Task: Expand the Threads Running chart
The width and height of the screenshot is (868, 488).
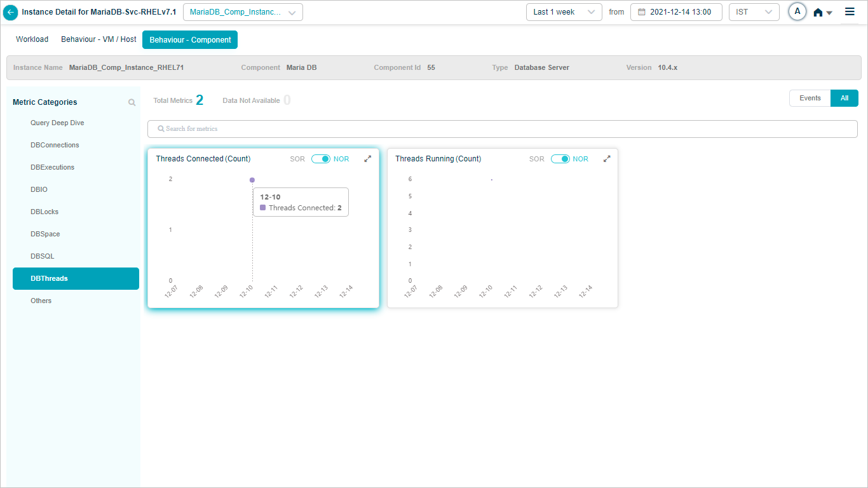Action: tap(607, 159)
